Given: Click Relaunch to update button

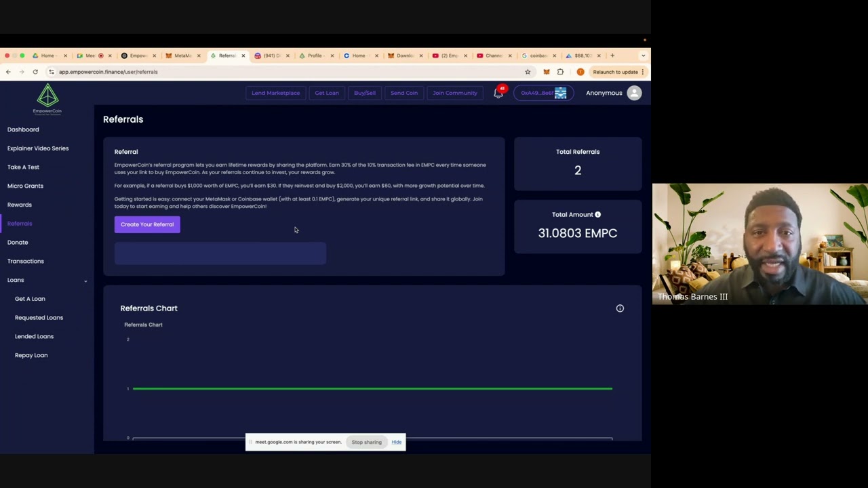Looking at the screenshot, I should click(615, 72).
